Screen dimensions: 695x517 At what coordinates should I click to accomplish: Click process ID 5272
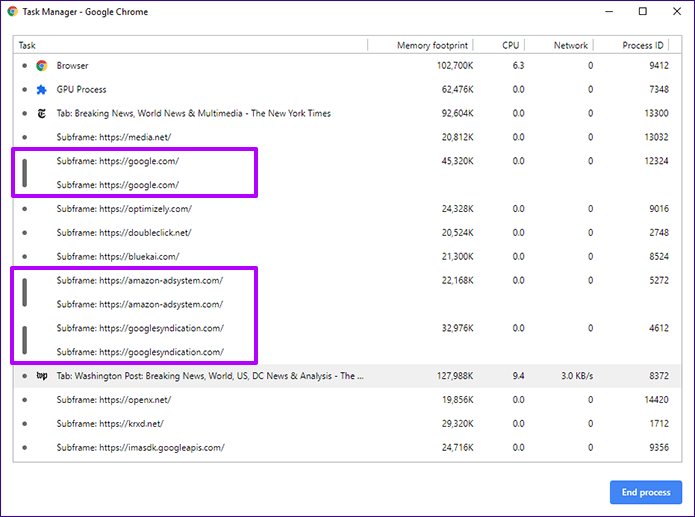coord(659,281)
